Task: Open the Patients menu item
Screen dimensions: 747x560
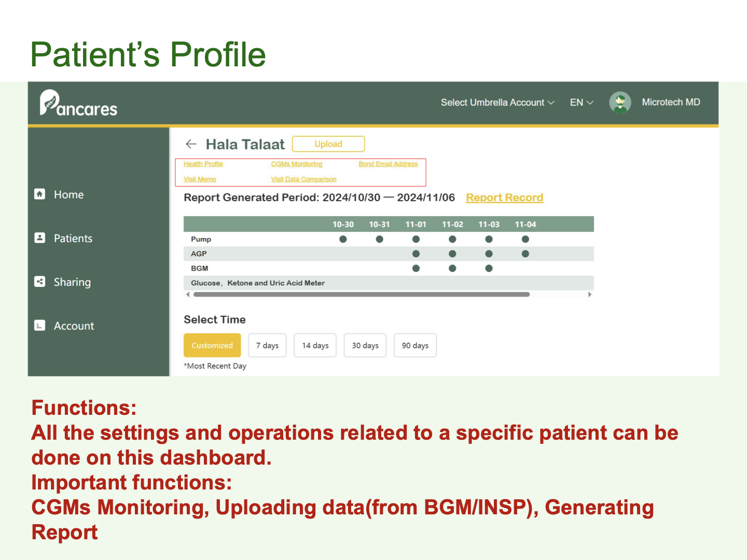Action: 73,238
